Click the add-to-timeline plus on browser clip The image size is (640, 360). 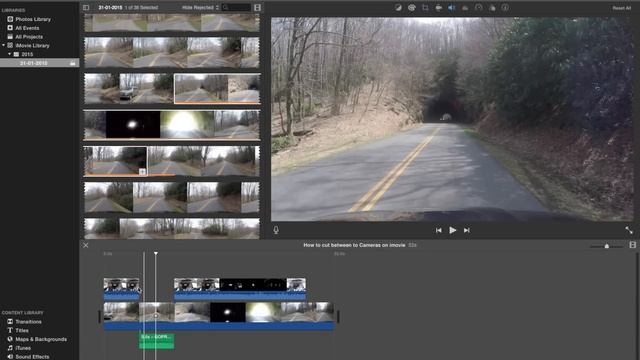(142, 172)
